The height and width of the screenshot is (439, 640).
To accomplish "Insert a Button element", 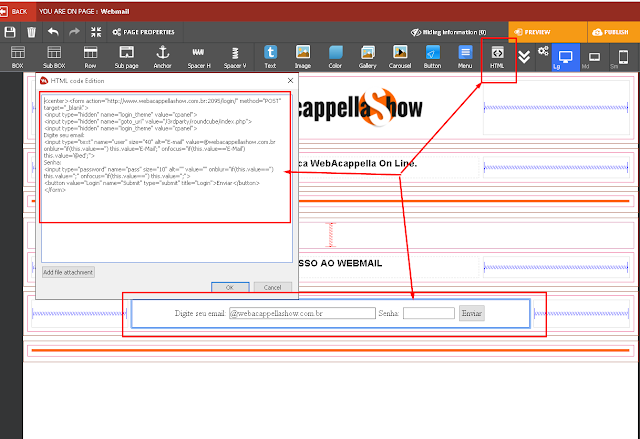I will [432, 57].
